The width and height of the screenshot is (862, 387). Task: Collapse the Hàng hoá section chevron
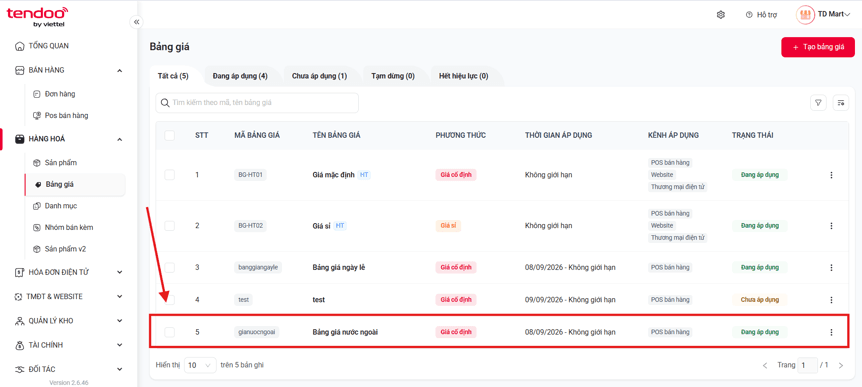pos(120,139)
